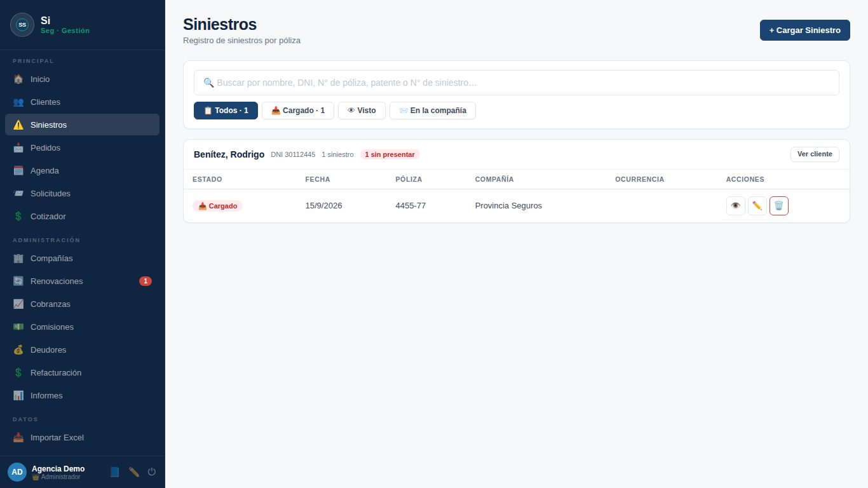868x488 pixels.
Task: Click the red Renovaciones notification badge
Action: [146, 281]
